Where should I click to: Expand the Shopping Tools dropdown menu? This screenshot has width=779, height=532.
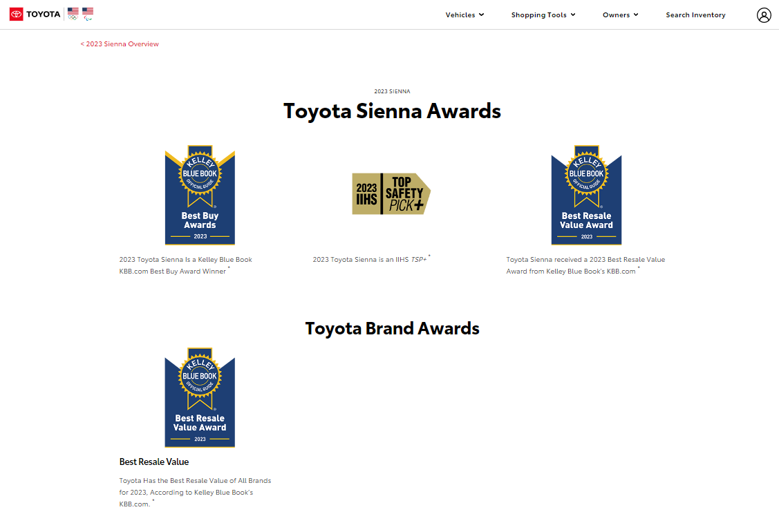(x=543, y=15)
